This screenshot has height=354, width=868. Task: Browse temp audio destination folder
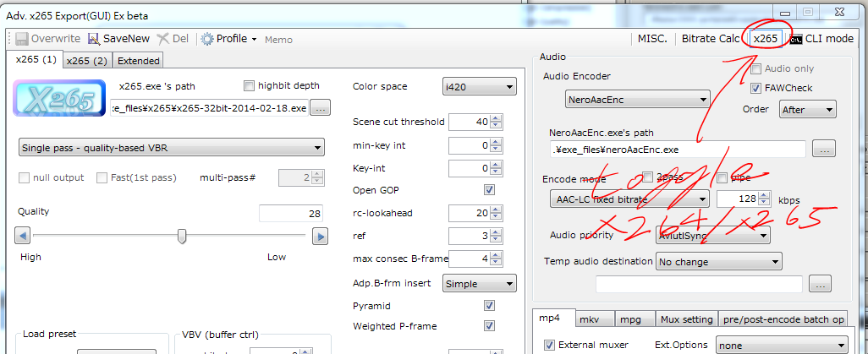tap(821, 284)
